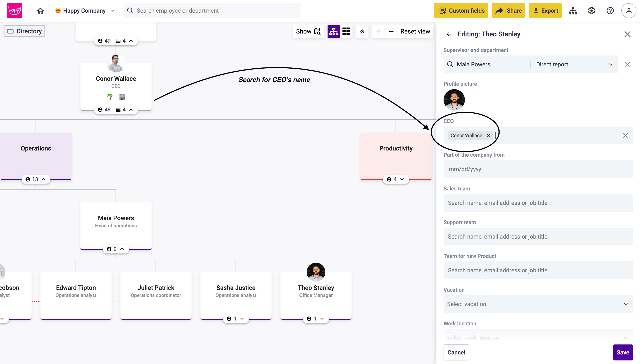Viewport: 640px width, 364px height.
Task: Toggle the Show map options
Action: 308,32
